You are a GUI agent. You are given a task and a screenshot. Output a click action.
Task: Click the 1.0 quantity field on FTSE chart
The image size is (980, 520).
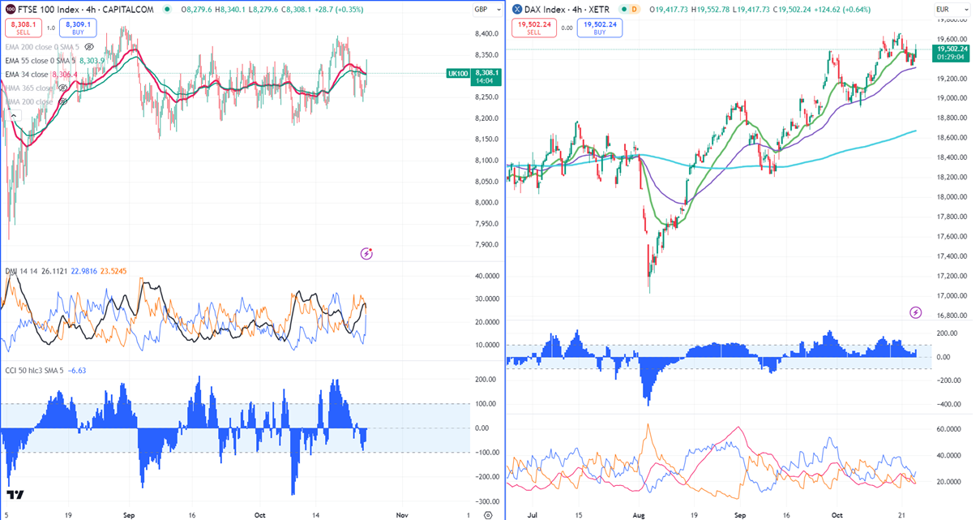pyautogui.click(x=51, y=28)
